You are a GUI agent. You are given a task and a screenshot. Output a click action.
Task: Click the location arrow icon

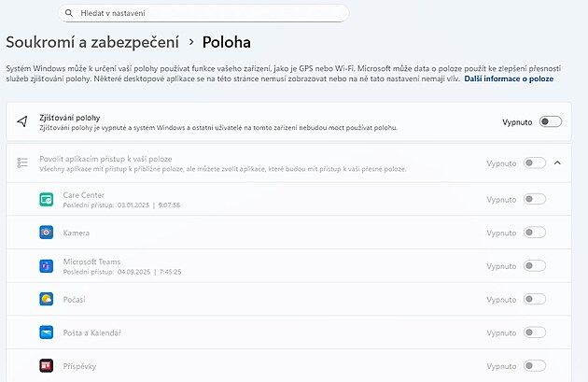pyautogui.click(x=23, y=122)
